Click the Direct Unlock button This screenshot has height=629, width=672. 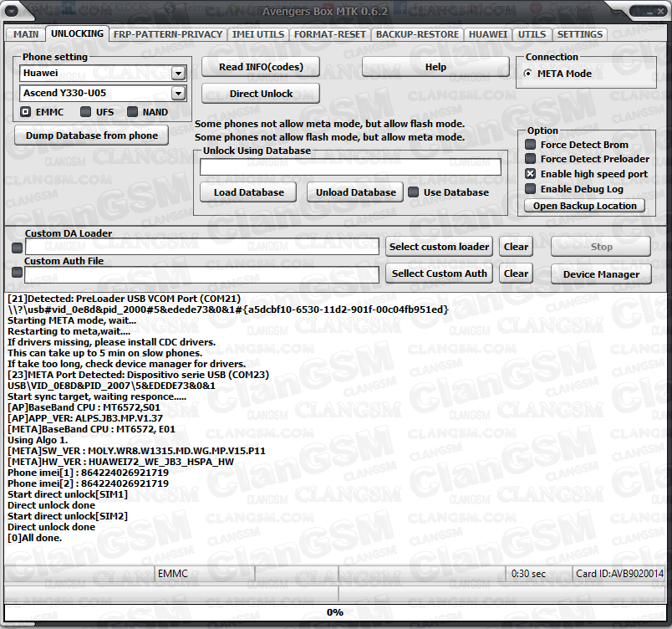[x=261, y=94]
